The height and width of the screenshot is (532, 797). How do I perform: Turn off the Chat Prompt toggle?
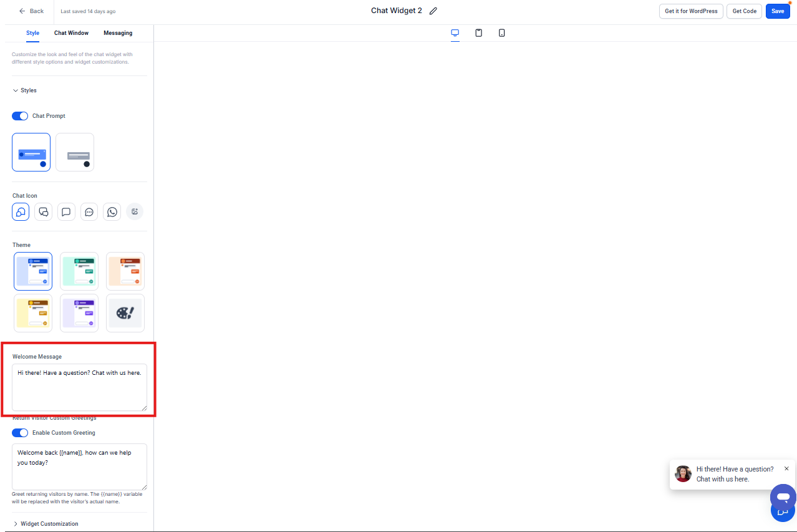tap(20, 116)
